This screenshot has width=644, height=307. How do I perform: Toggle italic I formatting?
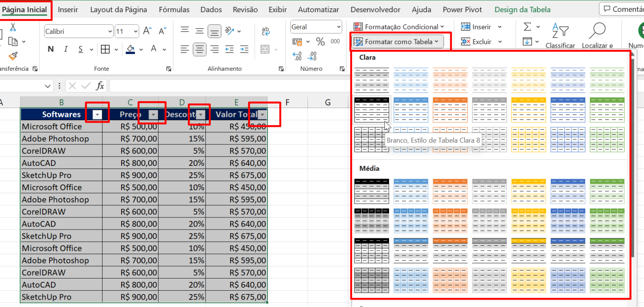click(65, 49)
